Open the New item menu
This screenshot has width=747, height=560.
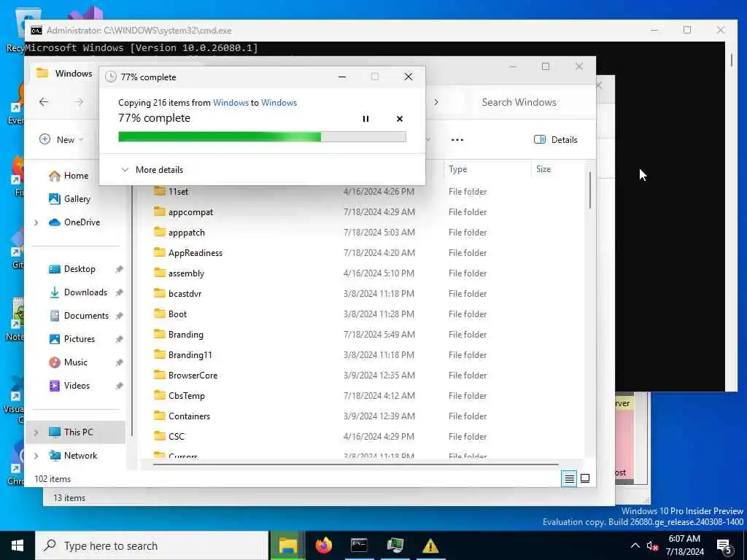tap(62, 139)
